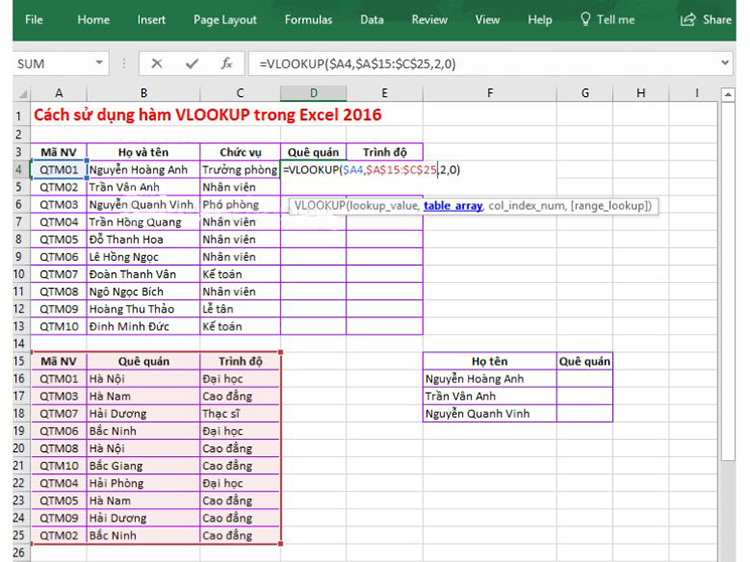Click the Cancel (X) formula icon

pos(156,64)
